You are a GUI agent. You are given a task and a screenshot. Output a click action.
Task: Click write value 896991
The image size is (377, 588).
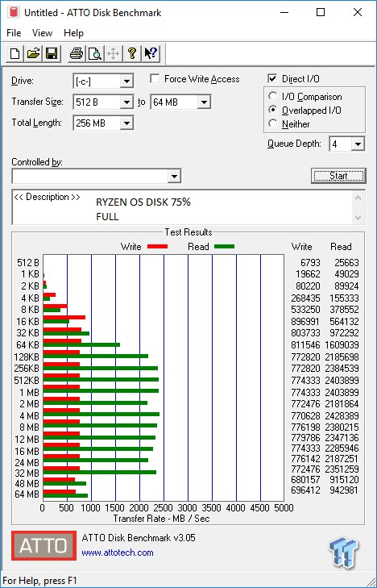point(307,321)
